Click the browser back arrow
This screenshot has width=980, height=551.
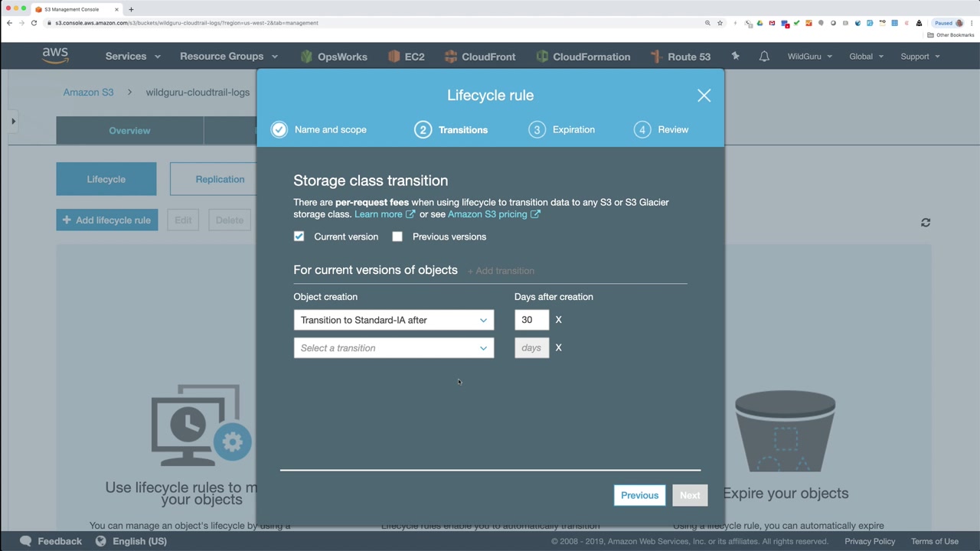pos(9,23)
